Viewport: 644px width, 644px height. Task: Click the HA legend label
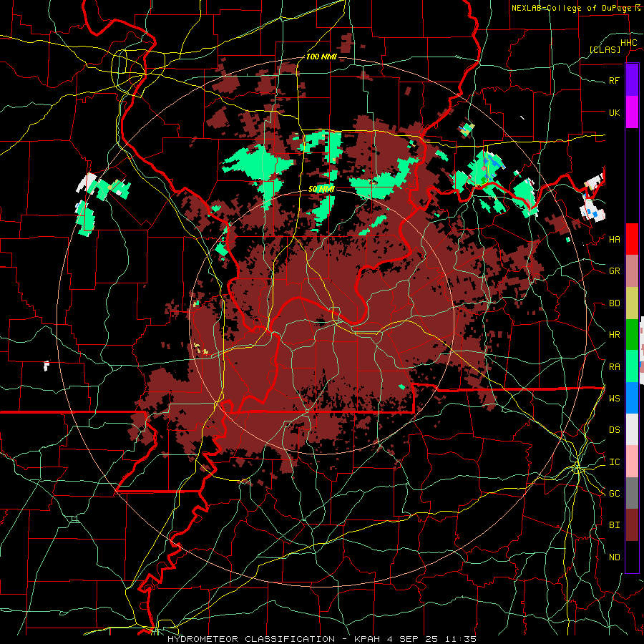[614, 240]
